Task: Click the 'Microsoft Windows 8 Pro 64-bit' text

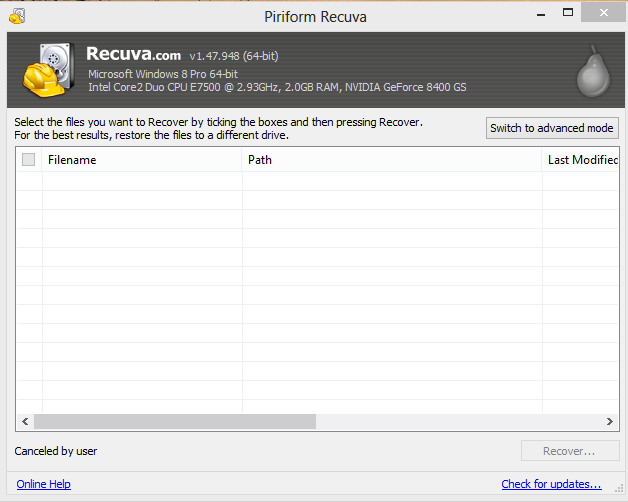Action: (163, 74)
